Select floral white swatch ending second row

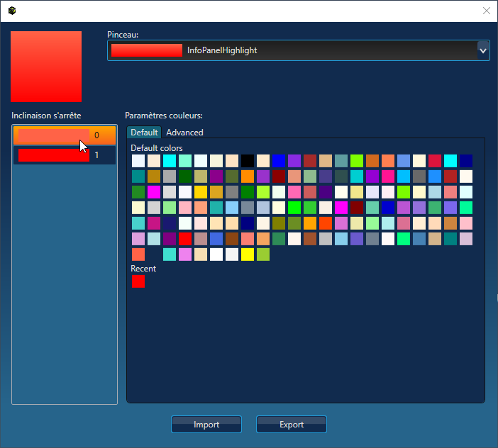466,177
